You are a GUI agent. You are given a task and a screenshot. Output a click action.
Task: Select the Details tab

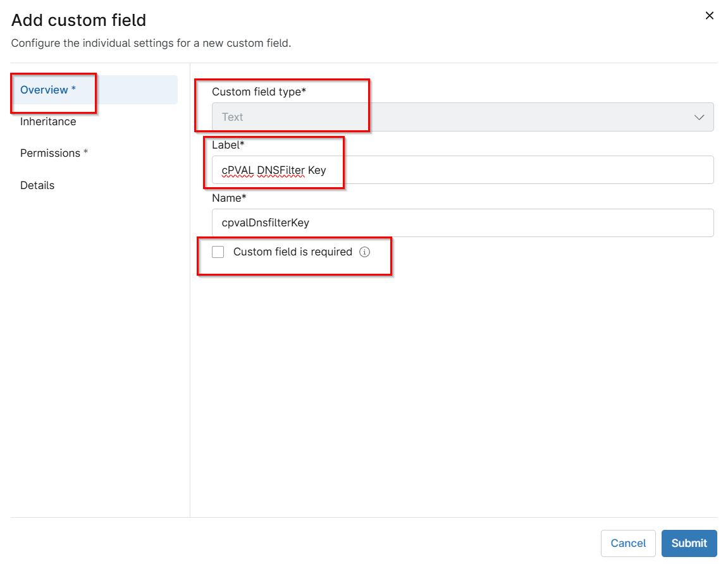pyautogui.click(x=37, y=185)
